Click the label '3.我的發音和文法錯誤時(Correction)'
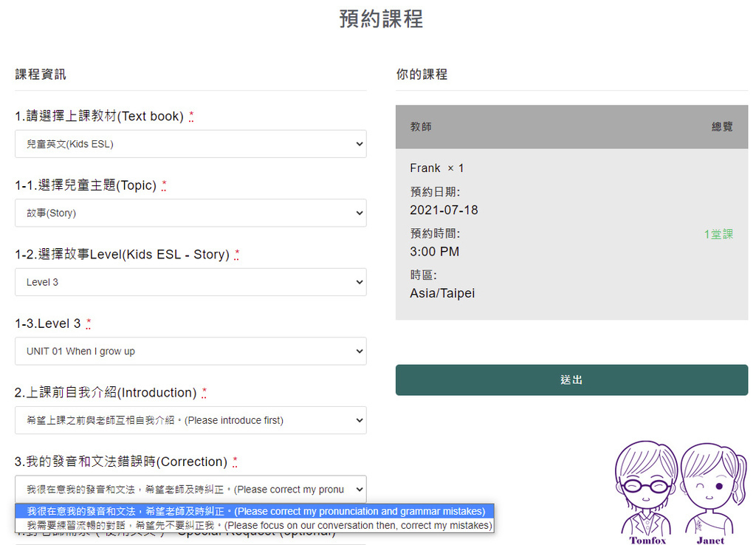The image size is (756, 545). click(121, 462)
